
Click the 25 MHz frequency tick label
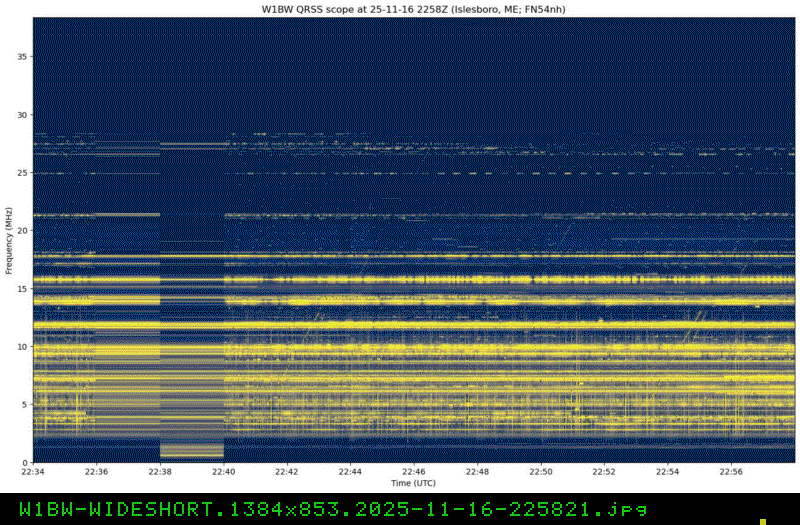click(22, 173)
